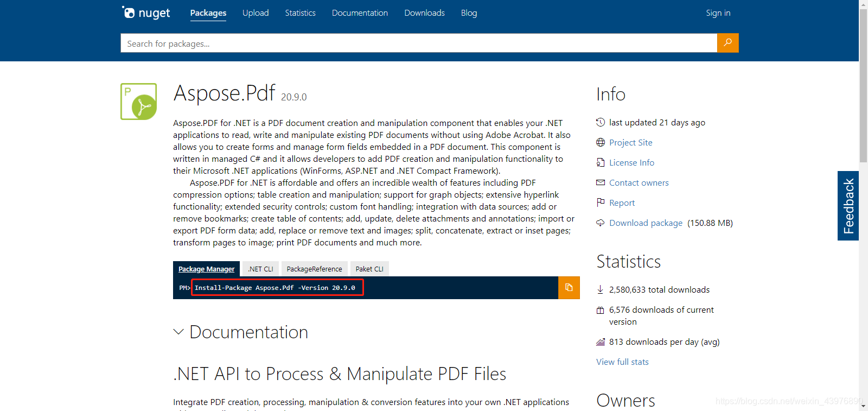Click the version number 20.9.0 text
The height and width of the screenshot is (411, 868).
click(294, 97)
